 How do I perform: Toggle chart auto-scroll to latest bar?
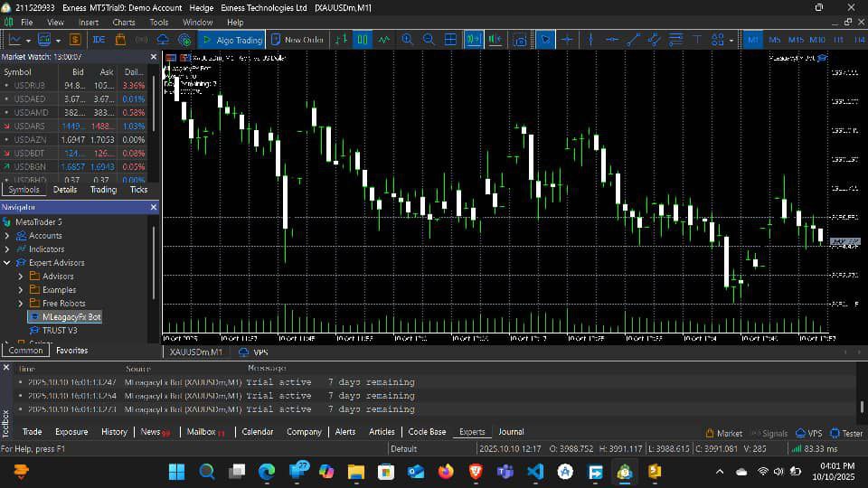(473, 40)
